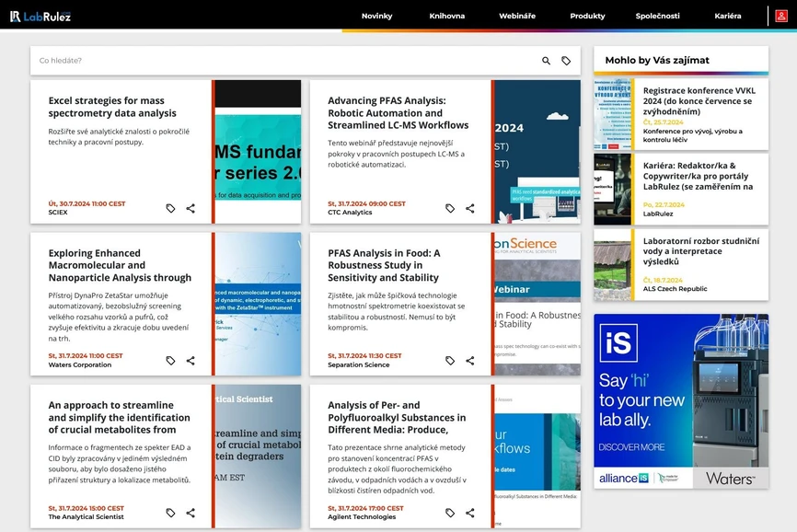This screenshot has height=532, width=797.
Task: Share the Waters Corporation webinar card
Action: coord(191,360)
